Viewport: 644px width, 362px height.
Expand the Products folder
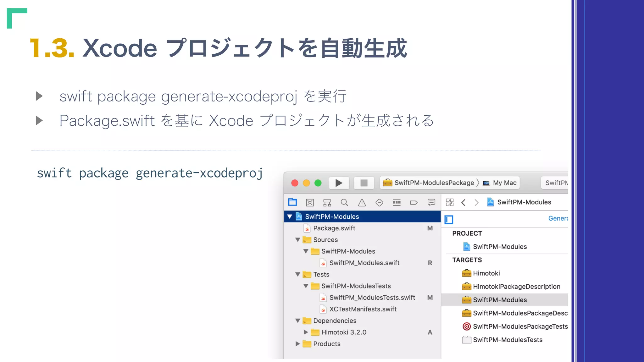pyautogui.click(x=297, y=344)
